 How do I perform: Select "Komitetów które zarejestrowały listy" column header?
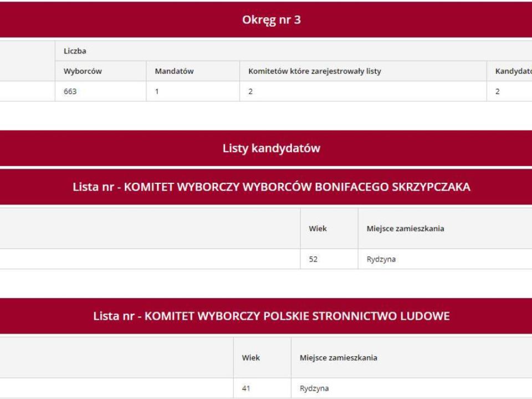click(315, 71)
